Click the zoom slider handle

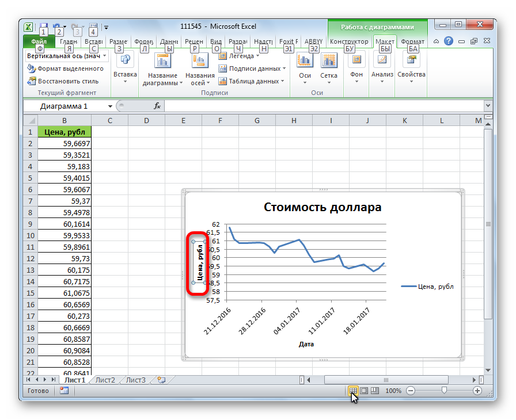click(x=443, y=391)
